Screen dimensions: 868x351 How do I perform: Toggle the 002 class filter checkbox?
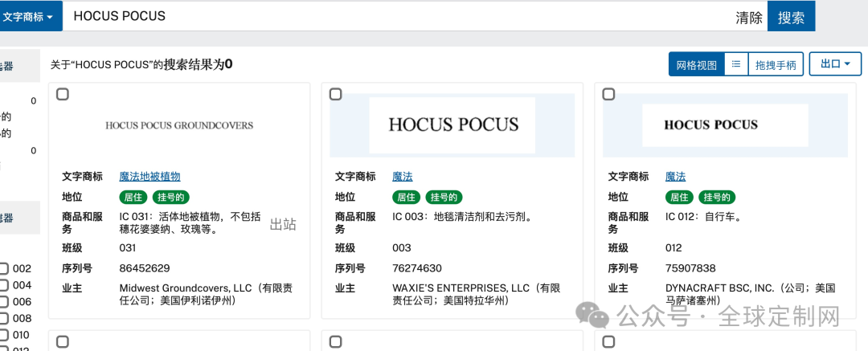point(4,269)
